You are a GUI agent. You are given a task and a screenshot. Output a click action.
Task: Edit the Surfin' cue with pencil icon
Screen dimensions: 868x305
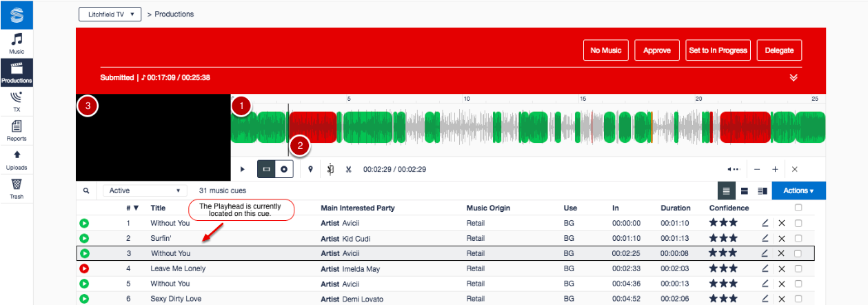pos(765,238)
